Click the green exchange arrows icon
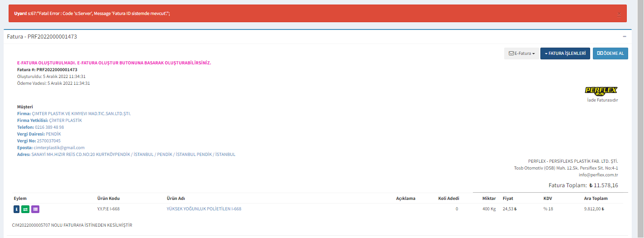The image size is (644, 238). pyautogui.click(x=26, y=209)
